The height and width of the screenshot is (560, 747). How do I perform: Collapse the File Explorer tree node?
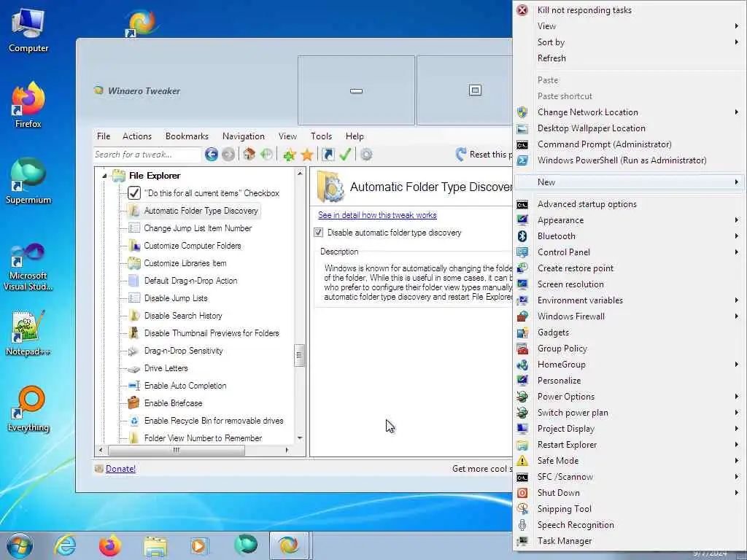coord(104,176)
